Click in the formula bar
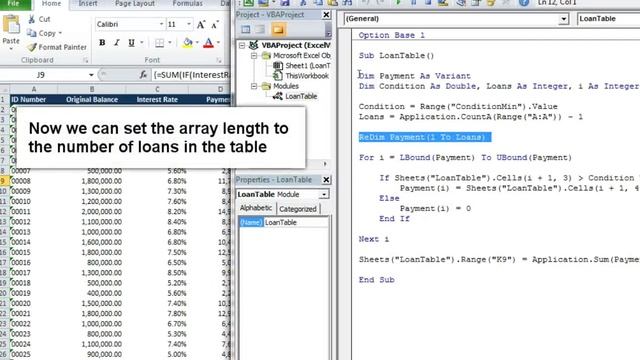640x360 pixels. pos(192,75)
